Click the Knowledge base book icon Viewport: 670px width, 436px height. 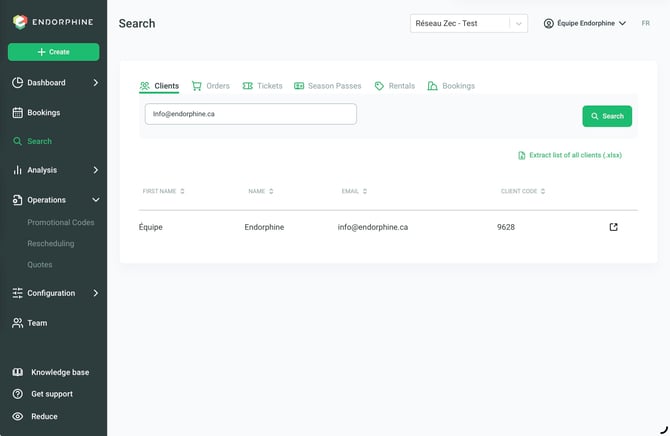tap(18, 372)
